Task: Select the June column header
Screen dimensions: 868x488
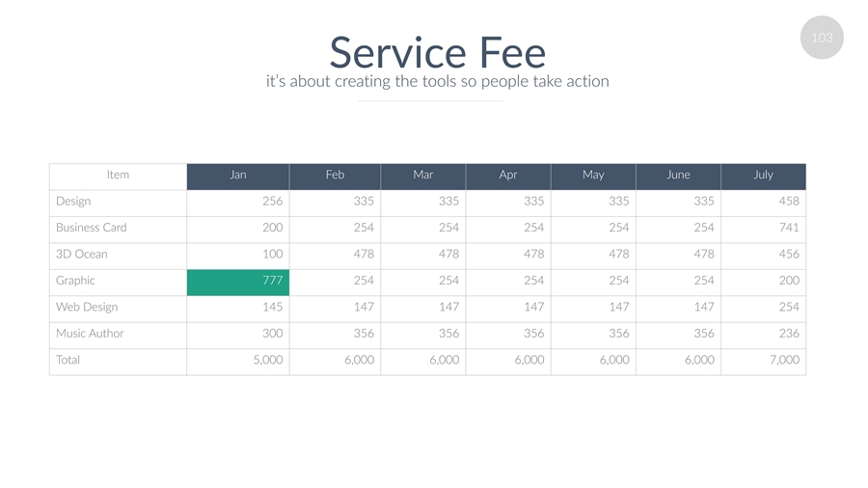Action: tap(678, 175)
